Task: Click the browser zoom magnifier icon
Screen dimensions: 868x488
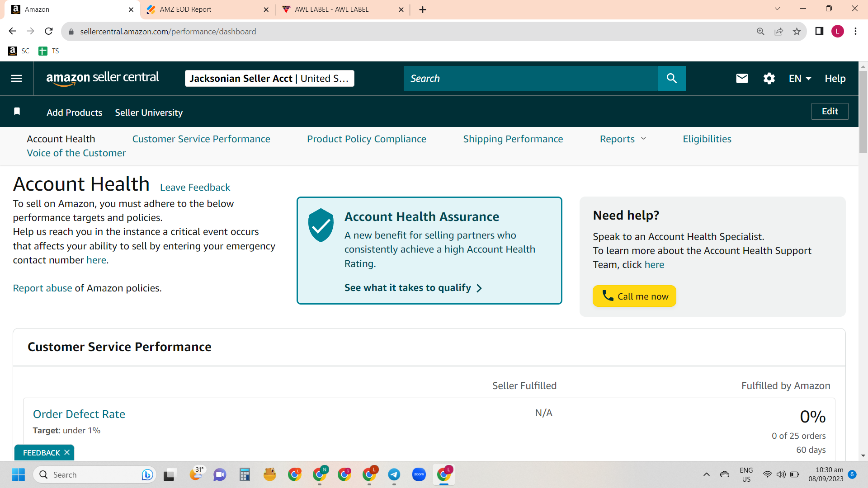Action: coord(760,31)
